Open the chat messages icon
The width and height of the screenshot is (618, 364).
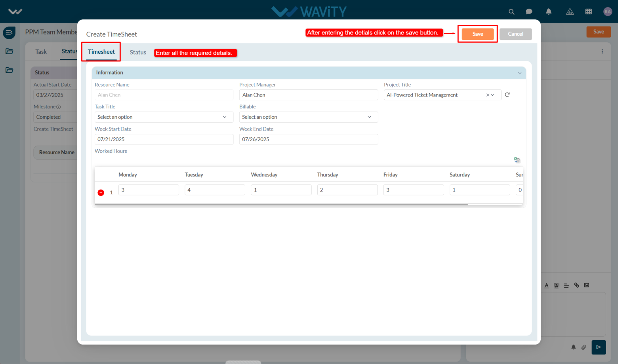tap(529, 12)
